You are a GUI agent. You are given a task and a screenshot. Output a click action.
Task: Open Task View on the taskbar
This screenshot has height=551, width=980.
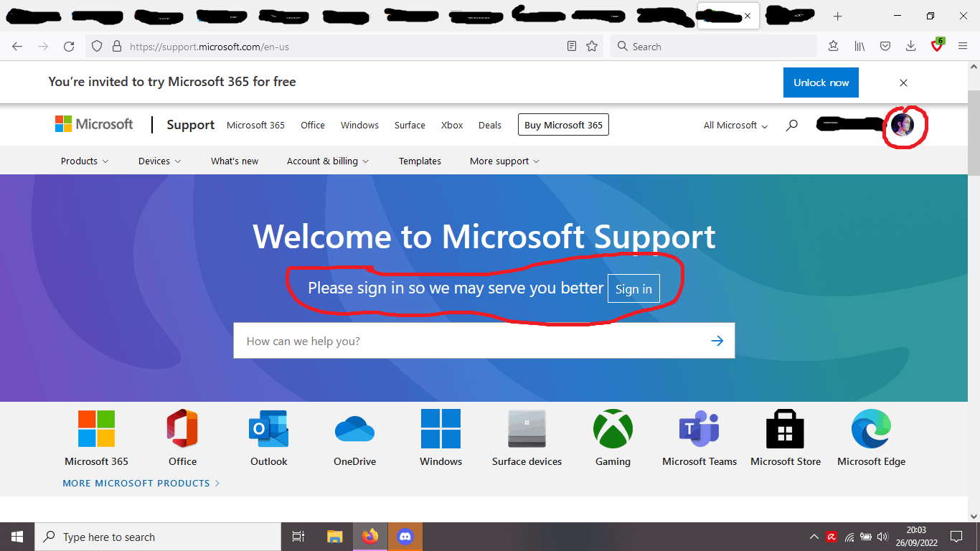coord(298,537)
